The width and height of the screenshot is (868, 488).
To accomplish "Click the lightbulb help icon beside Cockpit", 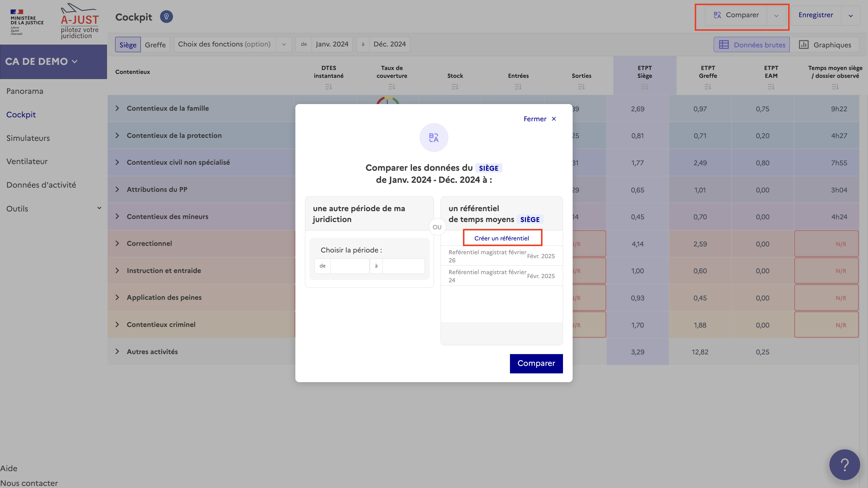I will click(166, 17).
